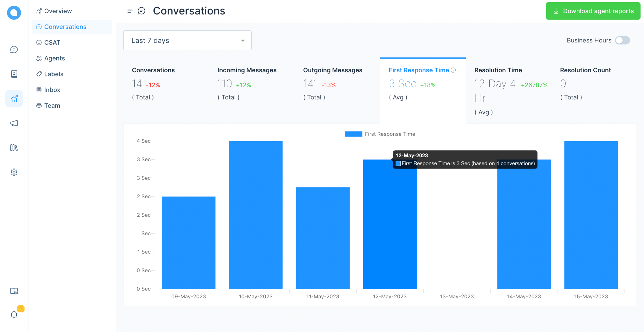
Task: Open notifications bell icon
Action: (x=14, y=315)
